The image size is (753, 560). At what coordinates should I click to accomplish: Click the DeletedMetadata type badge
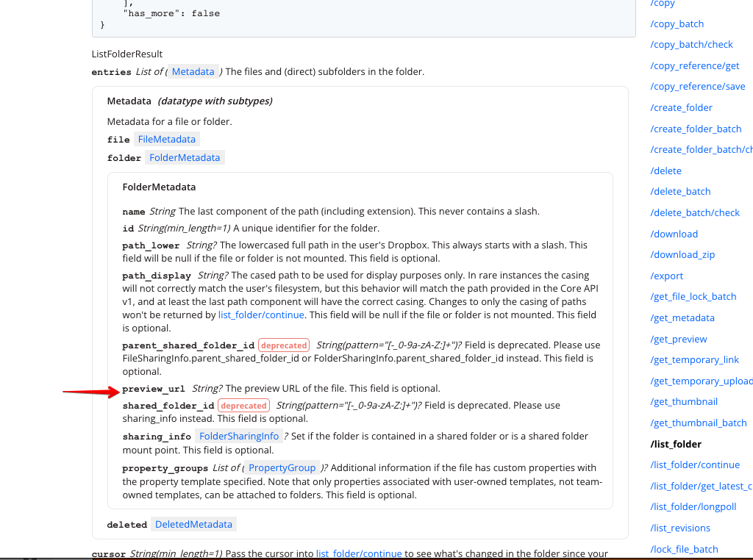[193, 524]
